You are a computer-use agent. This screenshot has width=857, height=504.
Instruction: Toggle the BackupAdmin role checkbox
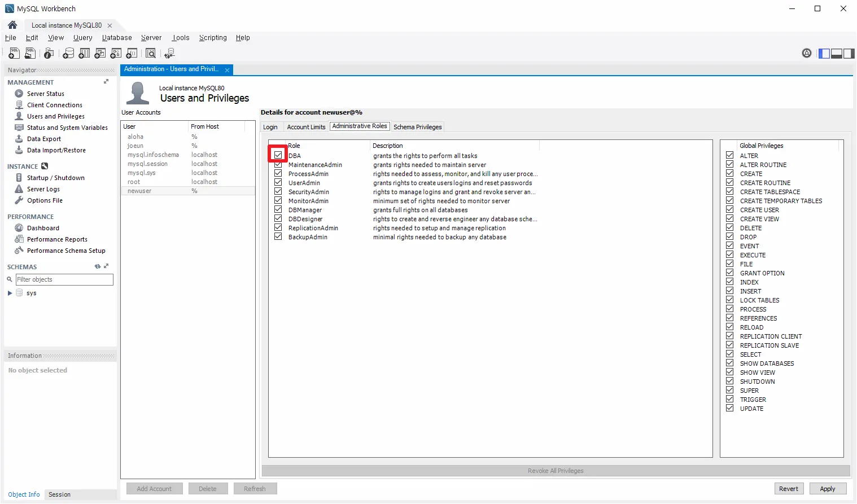coord(278,236)
